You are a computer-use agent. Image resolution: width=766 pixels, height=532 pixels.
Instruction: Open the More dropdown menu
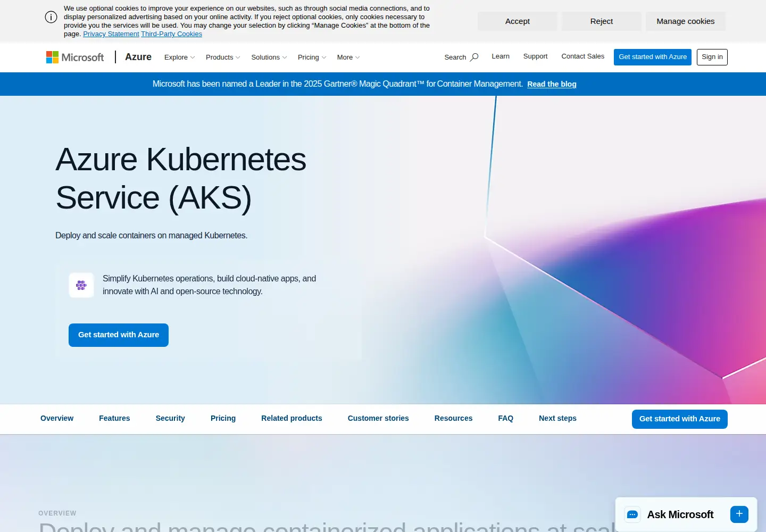[348, 57]
